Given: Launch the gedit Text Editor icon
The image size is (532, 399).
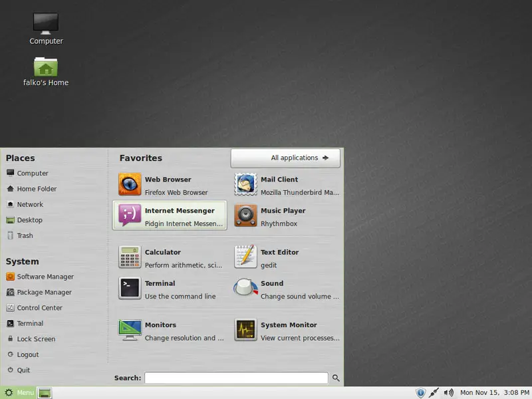Looking at the screenshot, I should 245,257.
